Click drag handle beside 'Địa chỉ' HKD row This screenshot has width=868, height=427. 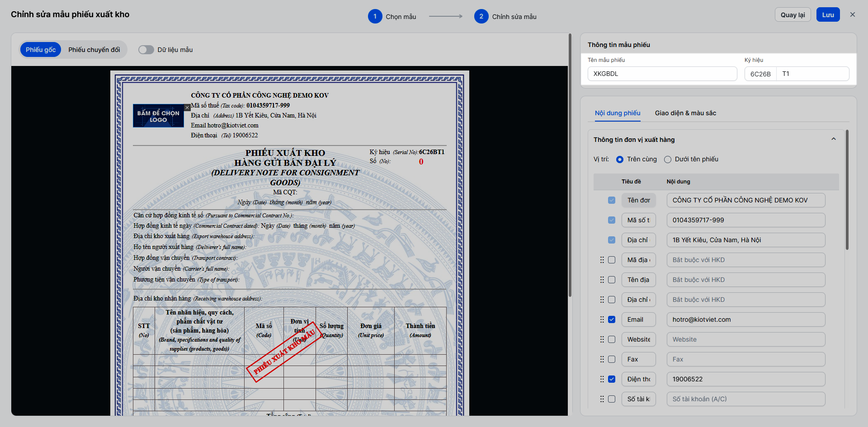pos(602,300)
